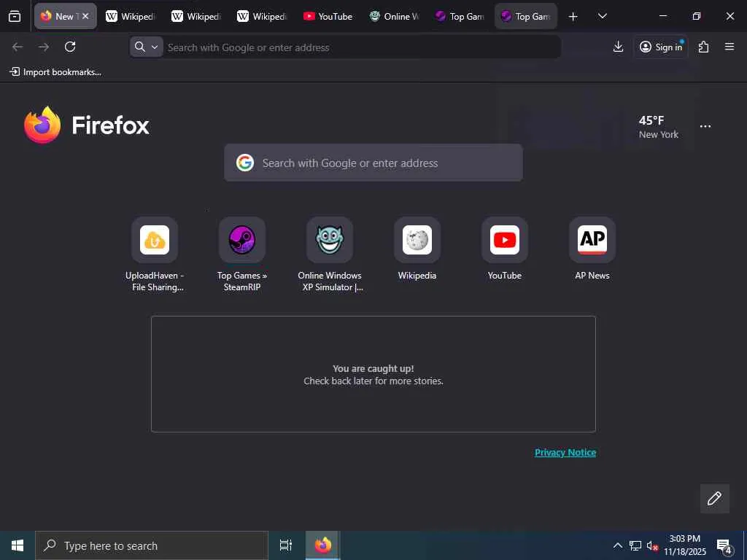The width and height of the screenshot is (747, 560).
Task: Open Firefox View from the tab bar
Action: coord(15,16)
